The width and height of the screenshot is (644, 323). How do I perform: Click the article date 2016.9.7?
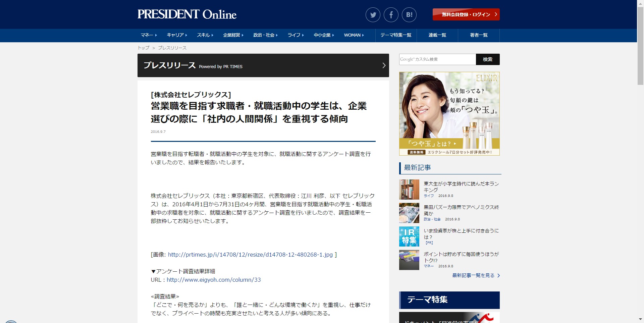pos(158,132)
